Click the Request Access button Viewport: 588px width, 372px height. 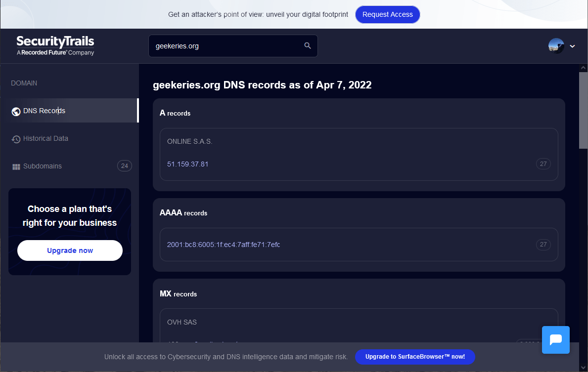click(x=387, y=14)
